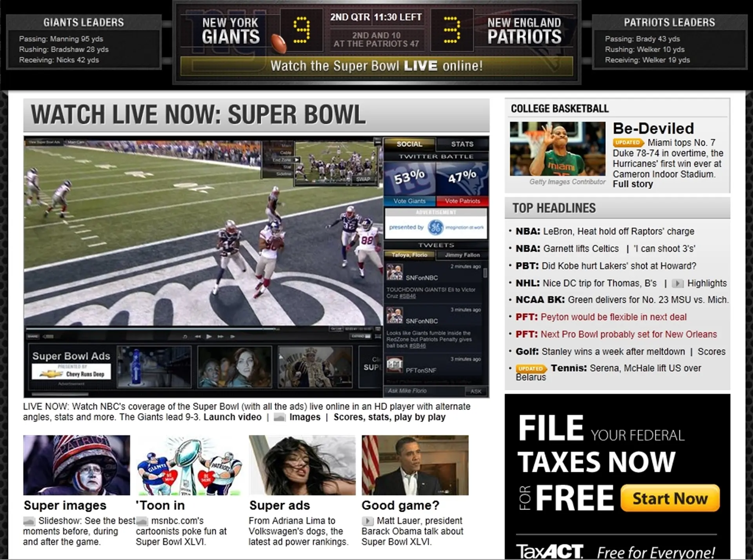Open LeBron, Heat hold off Raptors' charge
Image resolution: width=753 pixels, height=560 pixels.
(x=618, y=231)
